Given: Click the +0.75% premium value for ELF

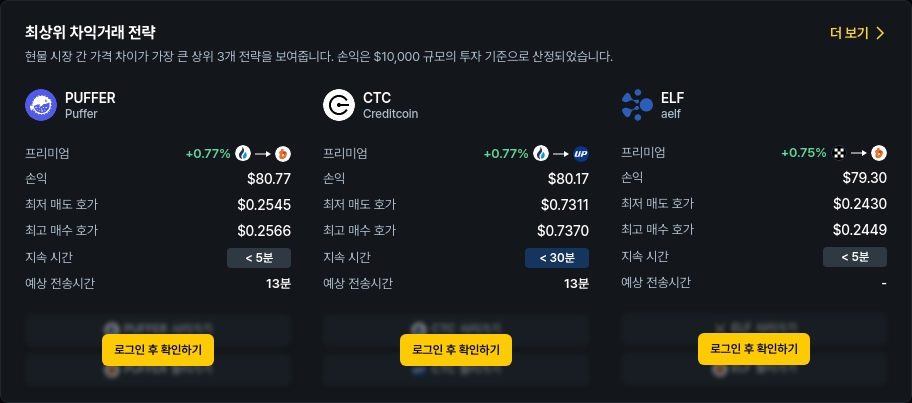Looking at the screenshot, I should tap(803, 153).
